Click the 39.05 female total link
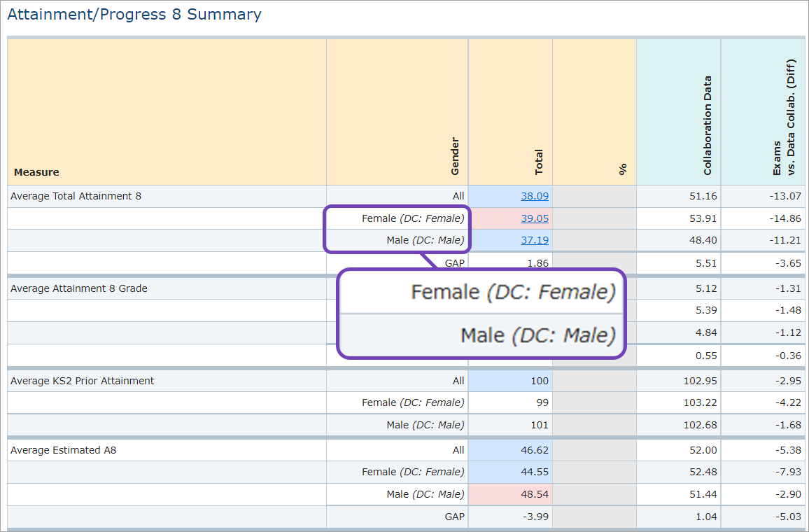 coord(535,218)
